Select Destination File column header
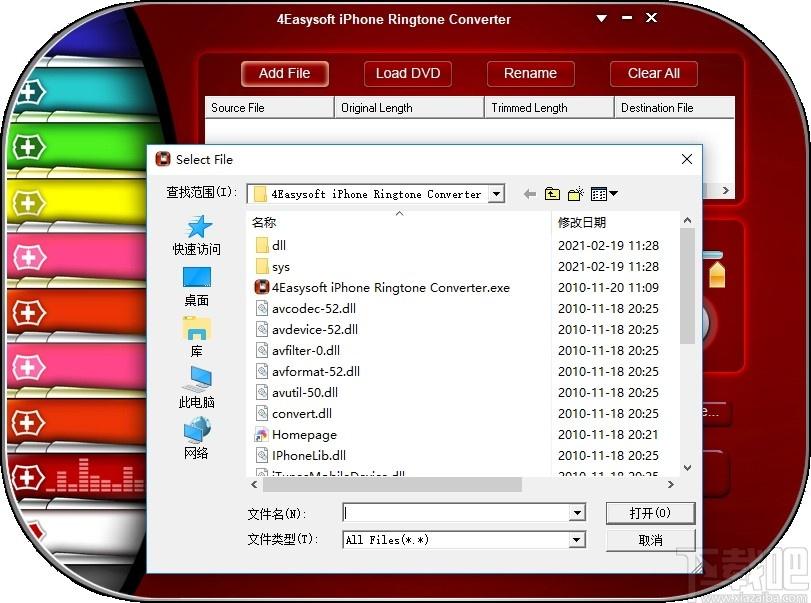Screen dimensions: 811x603 pos(674,108)
